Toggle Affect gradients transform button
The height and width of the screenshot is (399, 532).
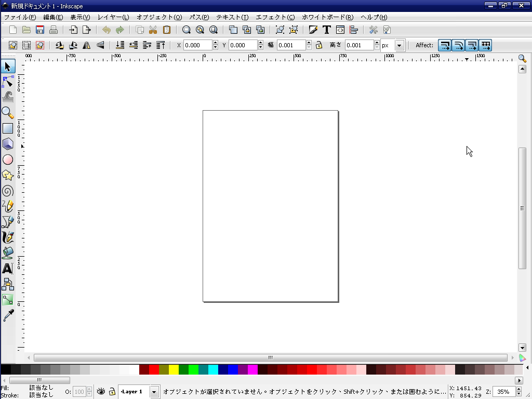click(x=472, y=45)
